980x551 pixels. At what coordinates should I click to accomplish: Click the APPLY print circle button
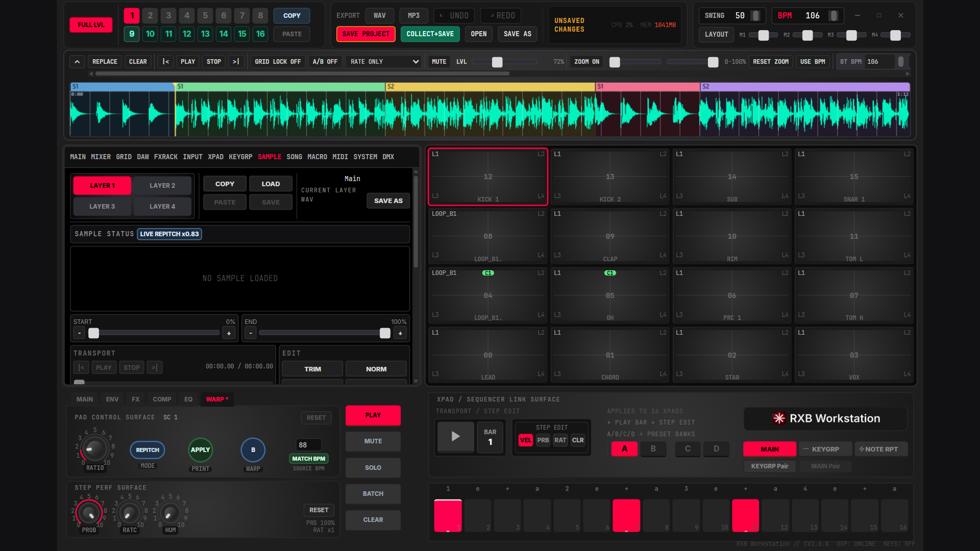click(x=201, y=450)
